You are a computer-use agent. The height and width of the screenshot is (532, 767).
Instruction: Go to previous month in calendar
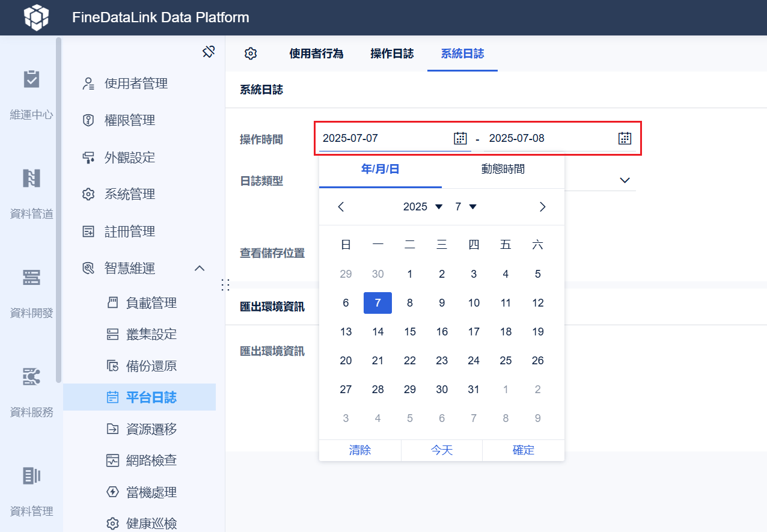coord(341,207)
